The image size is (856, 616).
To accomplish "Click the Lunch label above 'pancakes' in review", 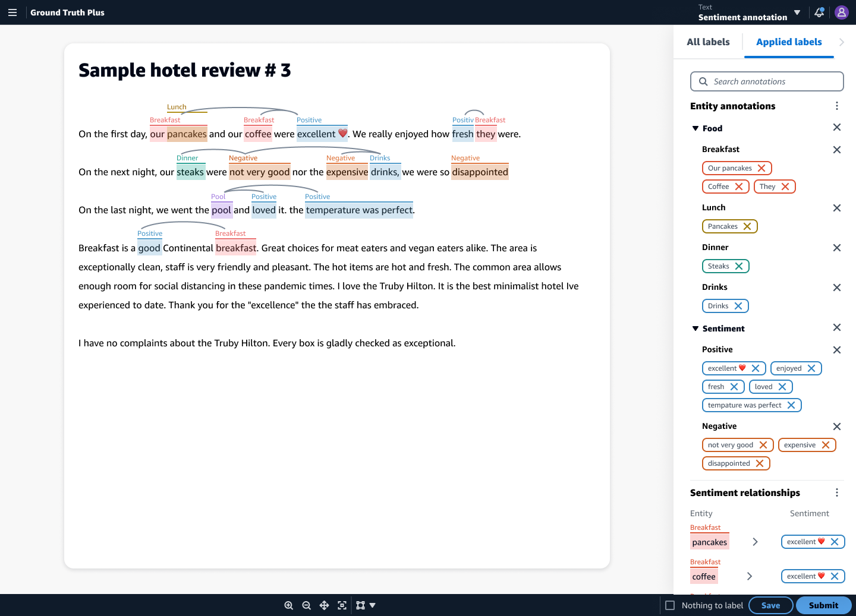I will point(177,107).
